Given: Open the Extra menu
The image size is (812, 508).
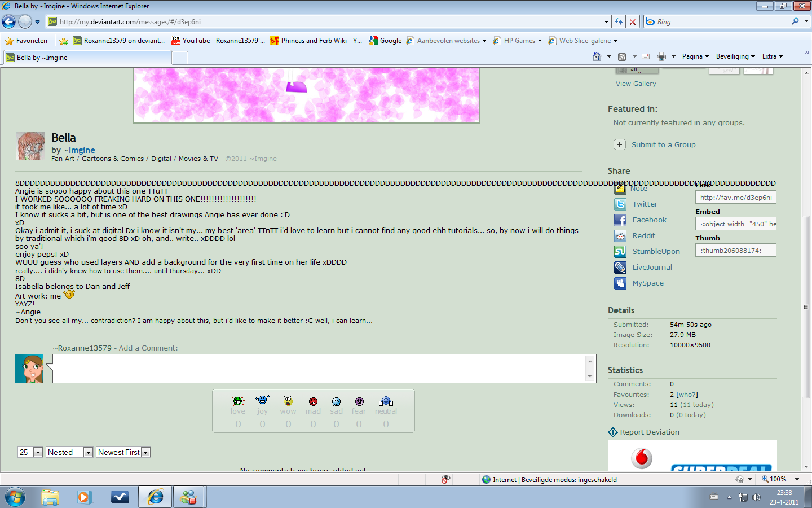Looking at the screenshot, I should [773, 56].
